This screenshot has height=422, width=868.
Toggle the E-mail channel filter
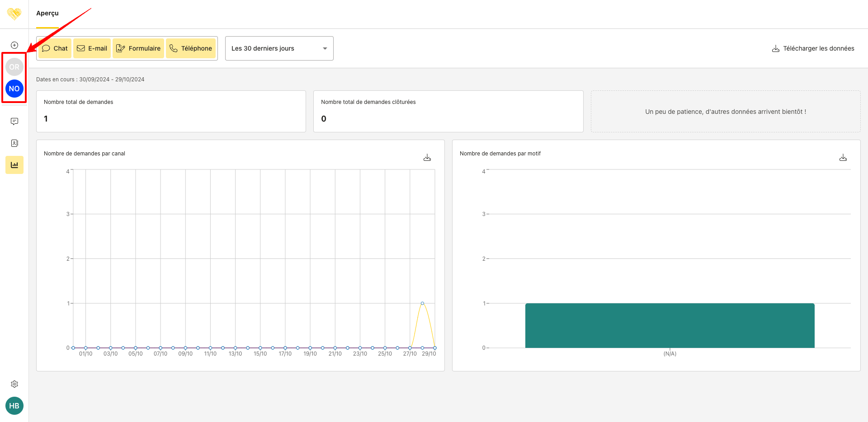[92, 48]
